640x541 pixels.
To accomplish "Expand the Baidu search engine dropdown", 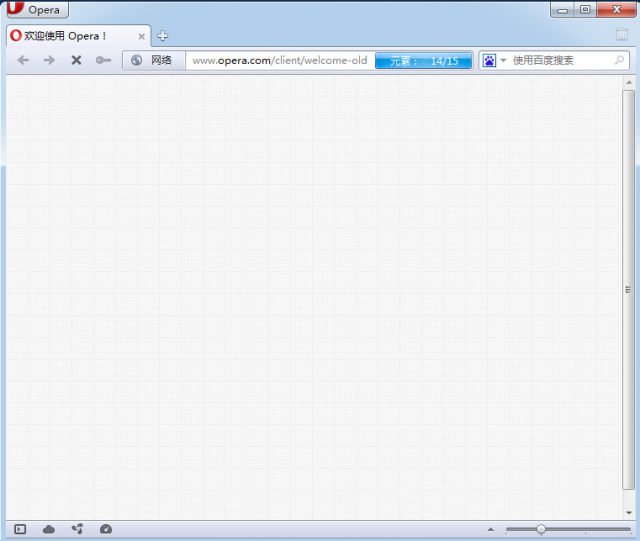I will tap(494, 60).
